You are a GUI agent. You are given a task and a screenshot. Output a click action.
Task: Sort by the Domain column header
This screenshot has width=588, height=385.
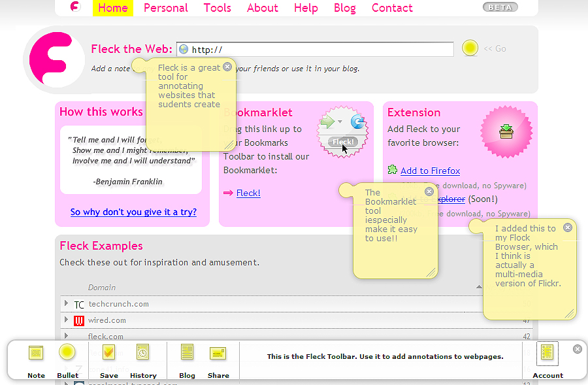[102, 288]
